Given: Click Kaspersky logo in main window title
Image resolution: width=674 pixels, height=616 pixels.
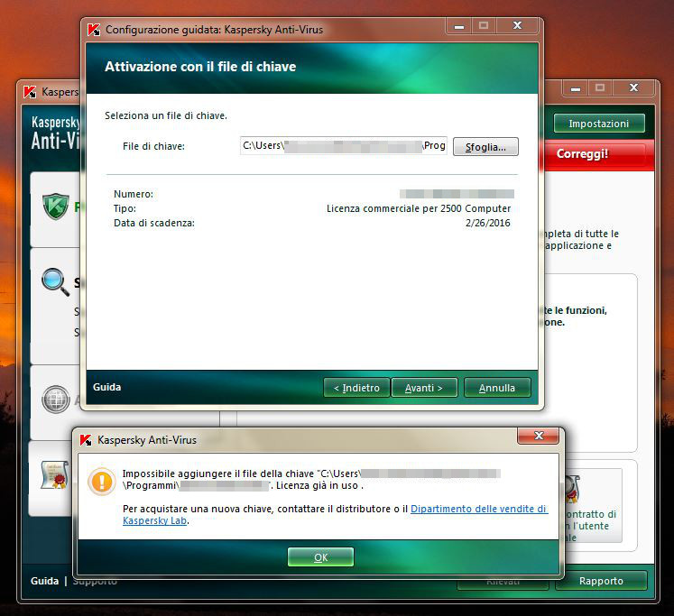Looking at the screenshot, I should pos(30,91).
